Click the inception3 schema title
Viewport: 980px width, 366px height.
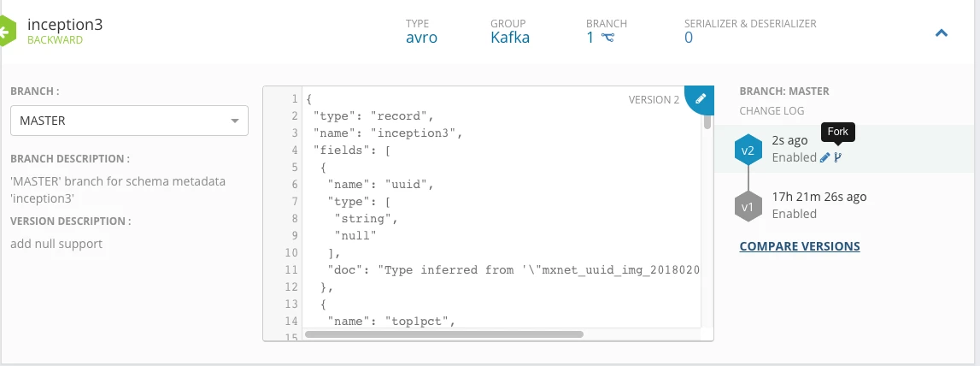pos(65,25)
